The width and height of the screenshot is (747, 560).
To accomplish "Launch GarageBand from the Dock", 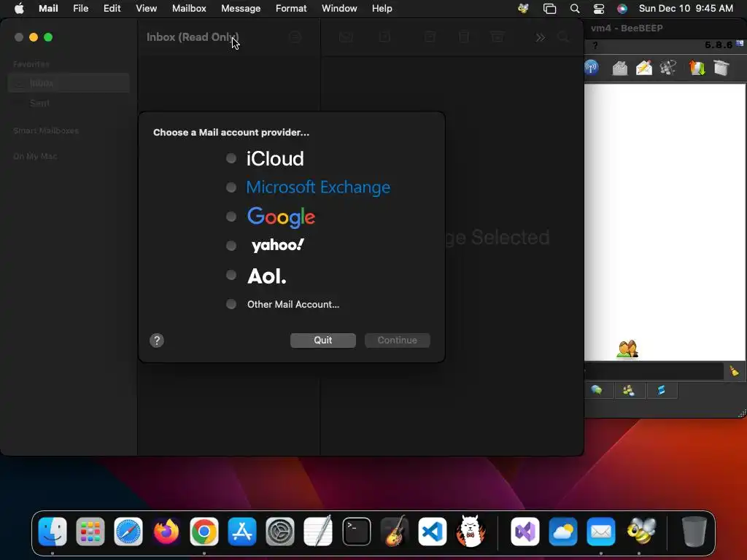I will click(x=395, y=532).
